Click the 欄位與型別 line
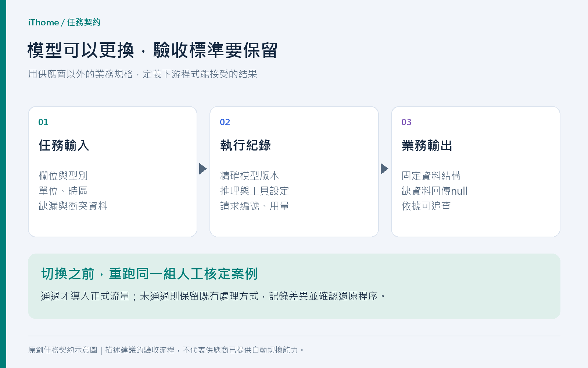This screenshot has width=588, height=368. (63, 176)
